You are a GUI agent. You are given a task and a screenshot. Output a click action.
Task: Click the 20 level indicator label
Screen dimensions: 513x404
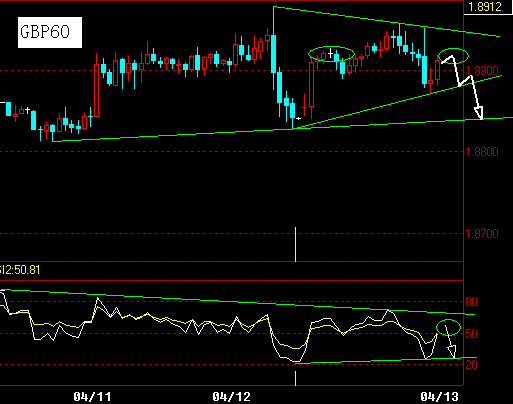tap(471, 365)
